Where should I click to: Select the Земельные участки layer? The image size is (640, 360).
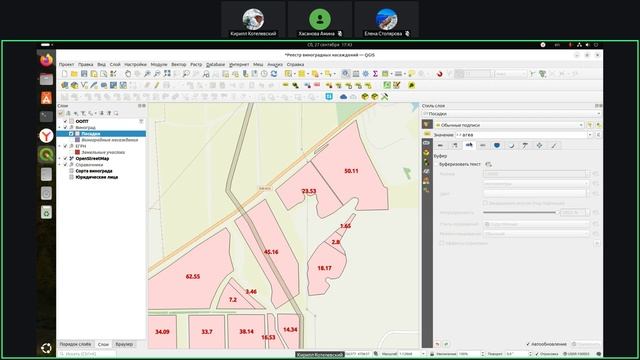pos(103,152)
